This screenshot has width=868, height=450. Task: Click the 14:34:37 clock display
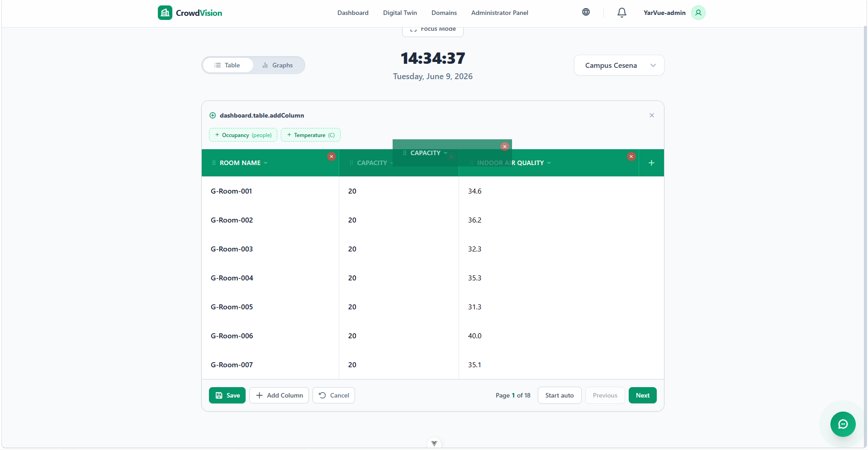(x=433, y=58)
